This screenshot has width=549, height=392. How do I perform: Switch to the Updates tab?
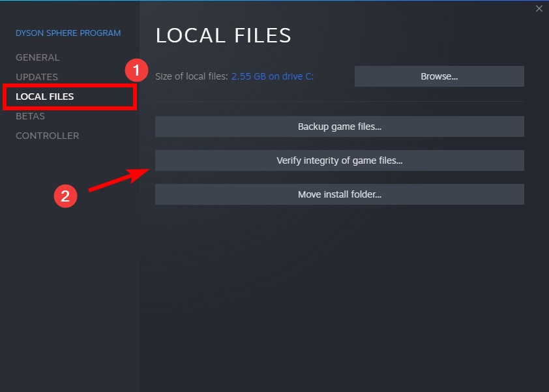(x=37, y=77)
